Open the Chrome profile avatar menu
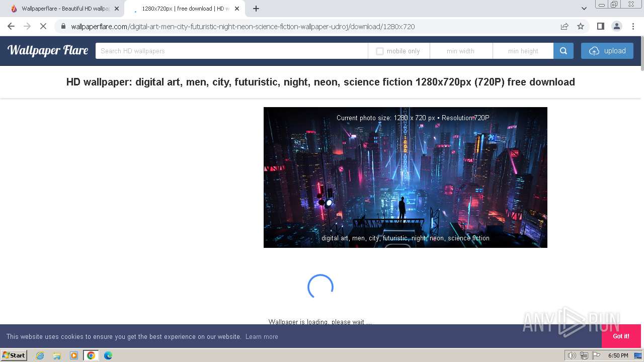644x362 pixels. pyautogui.click(x=617, y=26)
